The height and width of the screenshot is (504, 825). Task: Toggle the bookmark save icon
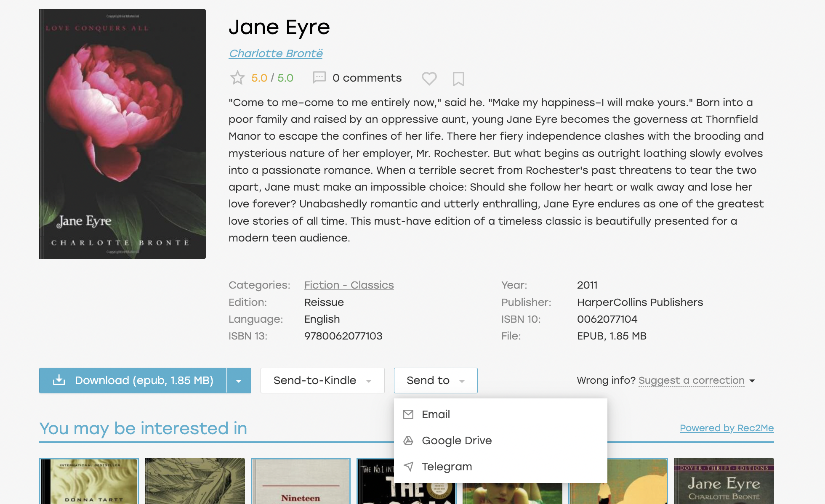458,79
